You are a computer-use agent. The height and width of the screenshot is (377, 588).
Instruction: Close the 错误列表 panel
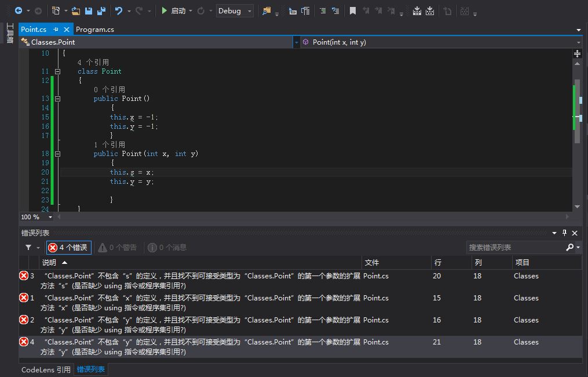tap(575, 233)
